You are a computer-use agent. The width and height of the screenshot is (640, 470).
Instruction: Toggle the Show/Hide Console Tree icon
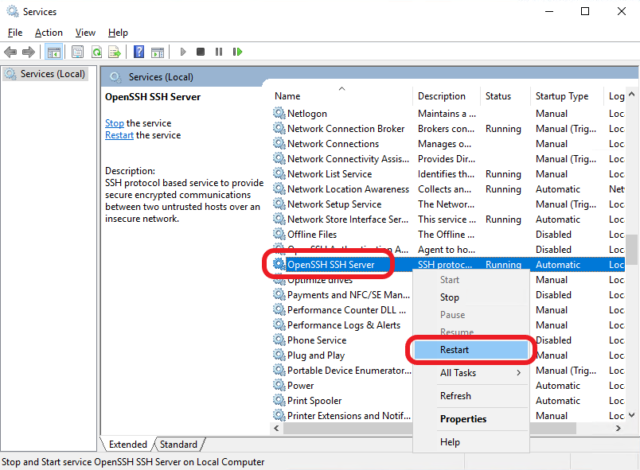54,52
